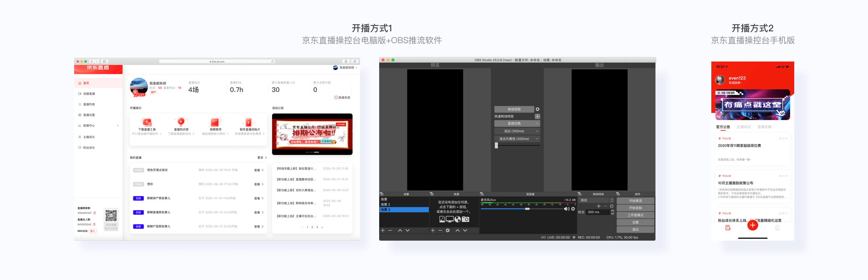868x280 pixels.
Task: Click the 下载直播工具 icon
Action: click(147, 122)
